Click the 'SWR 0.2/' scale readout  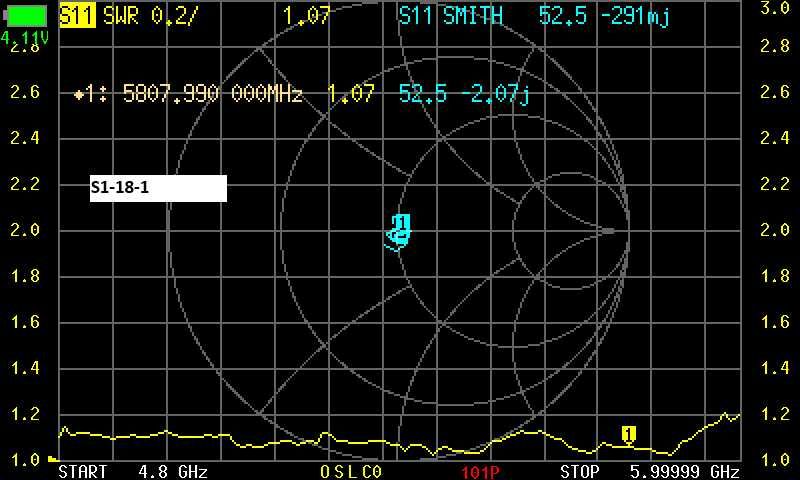[150, 16]
